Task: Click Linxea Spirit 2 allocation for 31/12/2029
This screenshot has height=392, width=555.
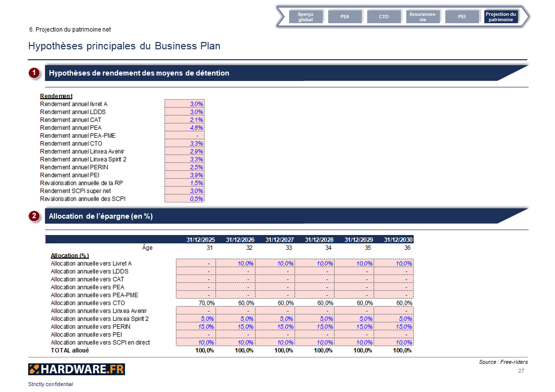Action: (354, 318)
